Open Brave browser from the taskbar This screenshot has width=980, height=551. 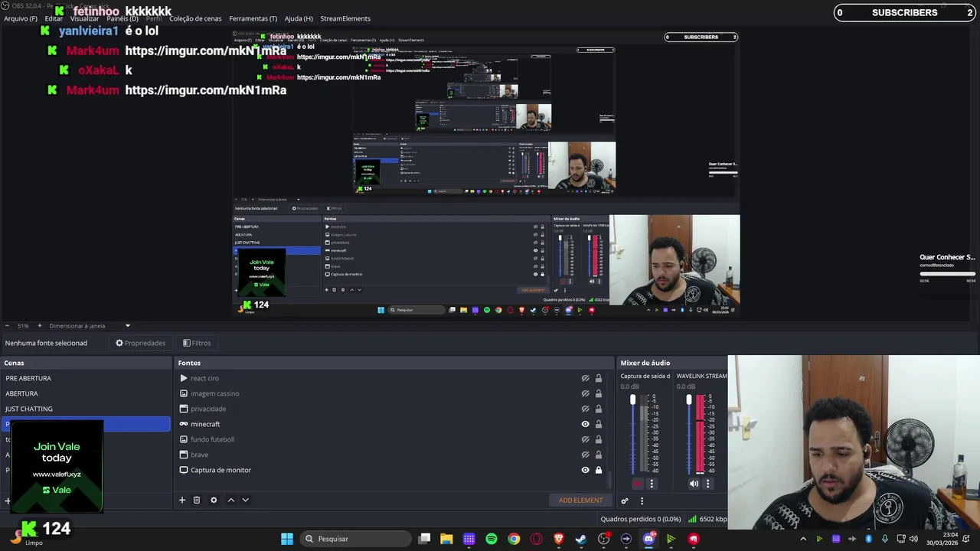(558, 539)
